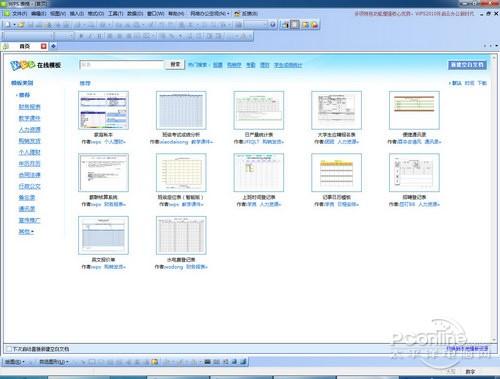The image size is (500, 379).
Task: Open the 大学生应聘报名表 template thumbnail
Action: coord(336,110)
